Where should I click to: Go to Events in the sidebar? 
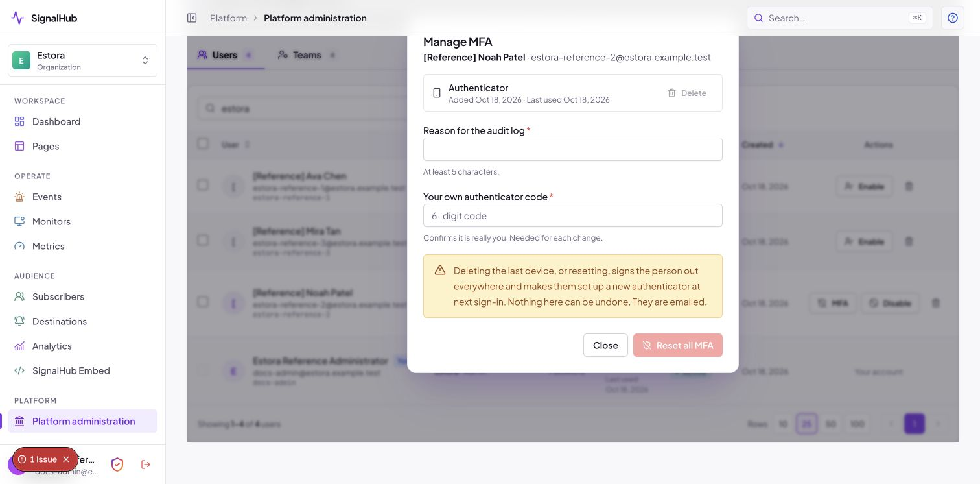pos(82,197)
